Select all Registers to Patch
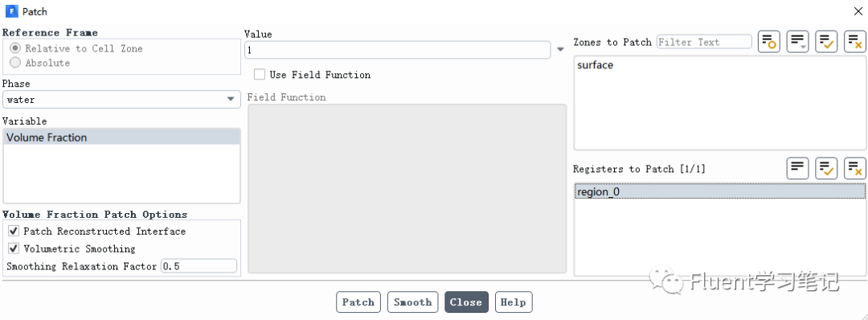Screen dimensions: 868x320 pyautogui.click(x=826, y=168)
